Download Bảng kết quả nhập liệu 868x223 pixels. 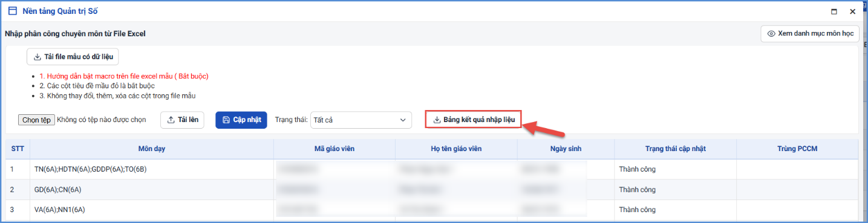(x=473, y=120)
